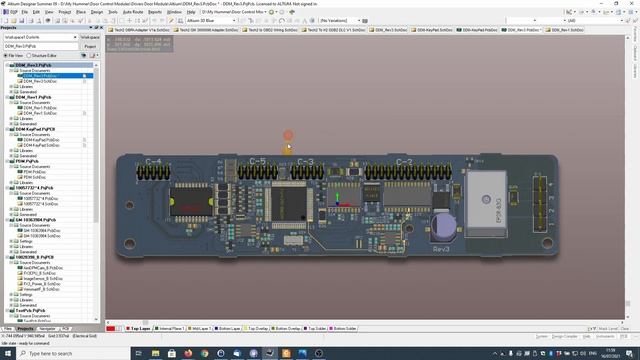
Task: Open Firefox from the taskbar
Action: point(188,353)
